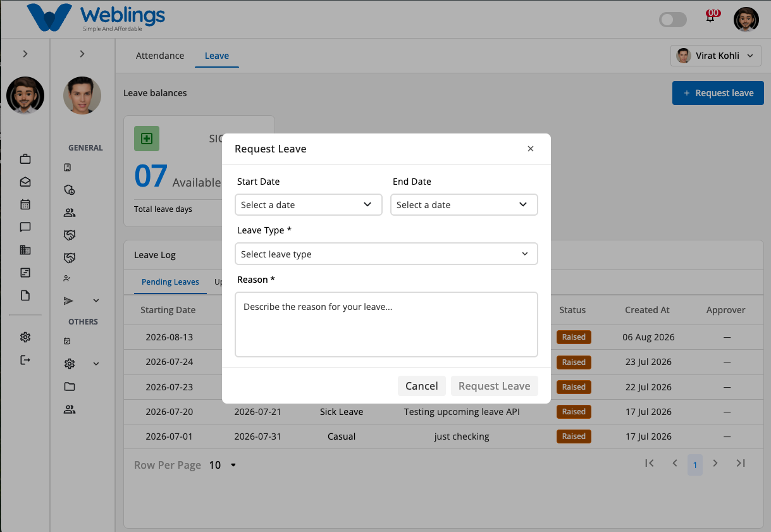771x532 pixels.
Task: Expand the submenu chevron beside the paper plane
Action: 96,300
